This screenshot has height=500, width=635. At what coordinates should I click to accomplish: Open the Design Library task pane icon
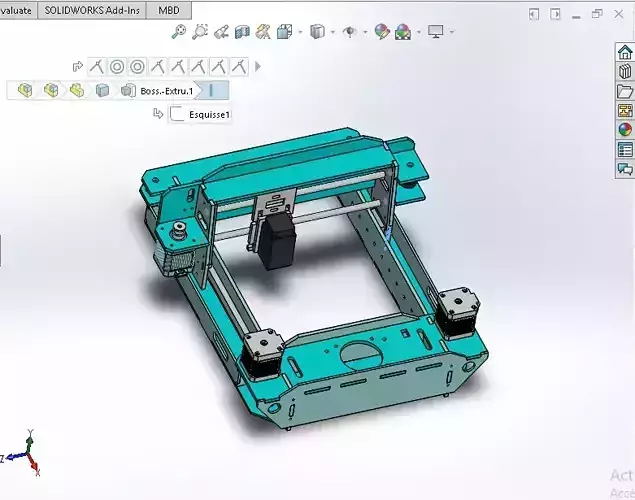tap(625, 71)
